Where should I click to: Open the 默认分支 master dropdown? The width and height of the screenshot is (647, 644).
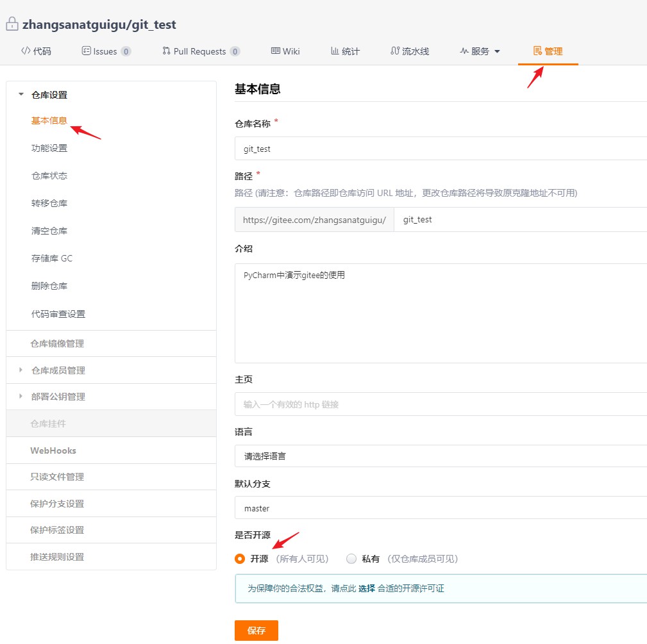tap(441, 508)
